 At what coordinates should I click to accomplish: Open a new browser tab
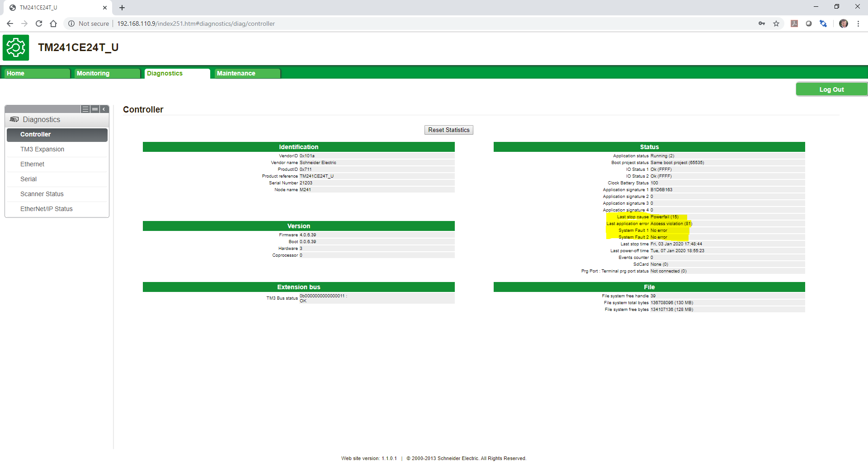click(x=122, y=8)
